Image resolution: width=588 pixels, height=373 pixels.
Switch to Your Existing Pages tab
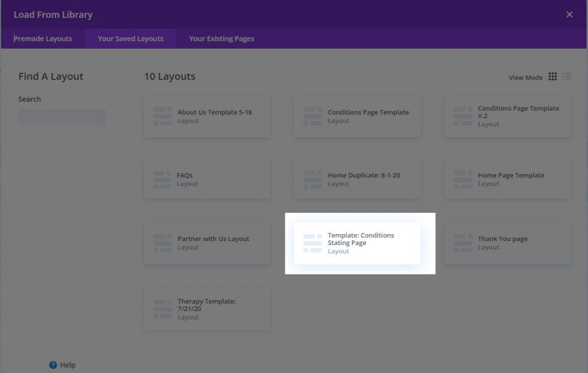[221, 38]
